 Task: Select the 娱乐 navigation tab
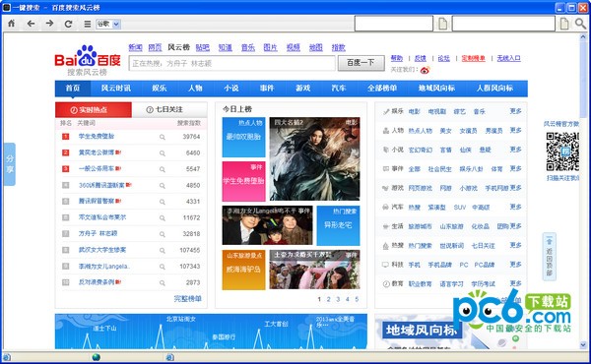point(160,89)
